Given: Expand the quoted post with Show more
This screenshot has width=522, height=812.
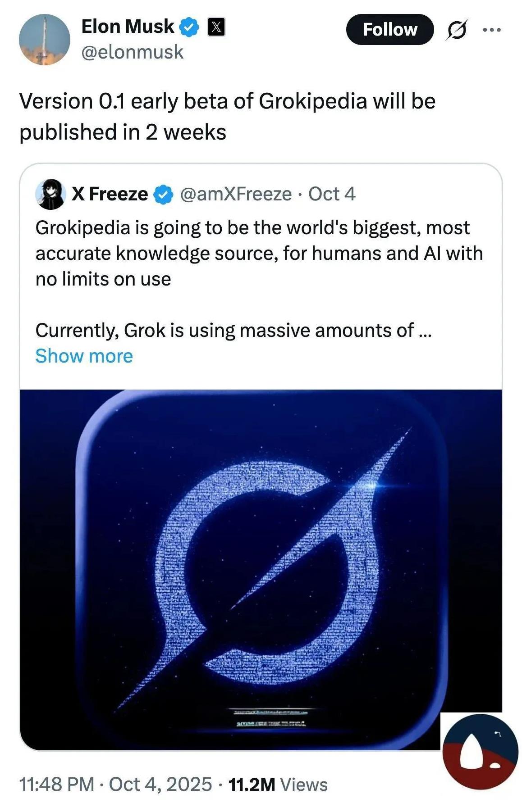Looking at the screenshot, I should tap(84, 356).
